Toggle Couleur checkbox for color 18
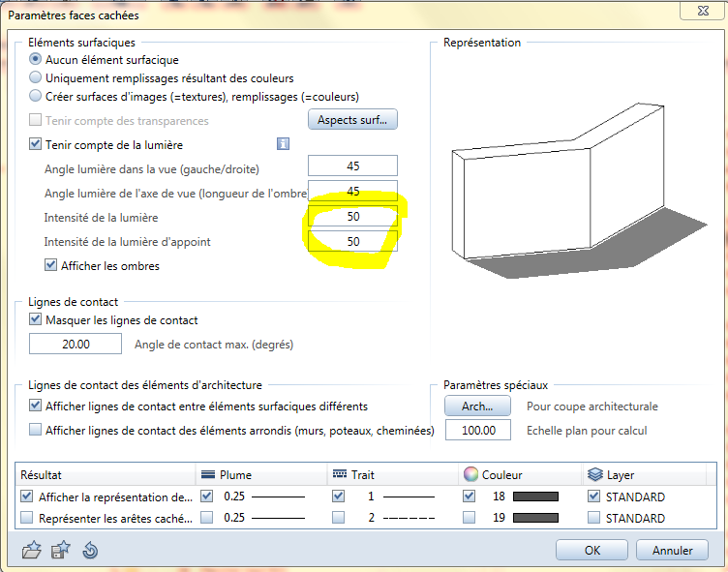 469,497
